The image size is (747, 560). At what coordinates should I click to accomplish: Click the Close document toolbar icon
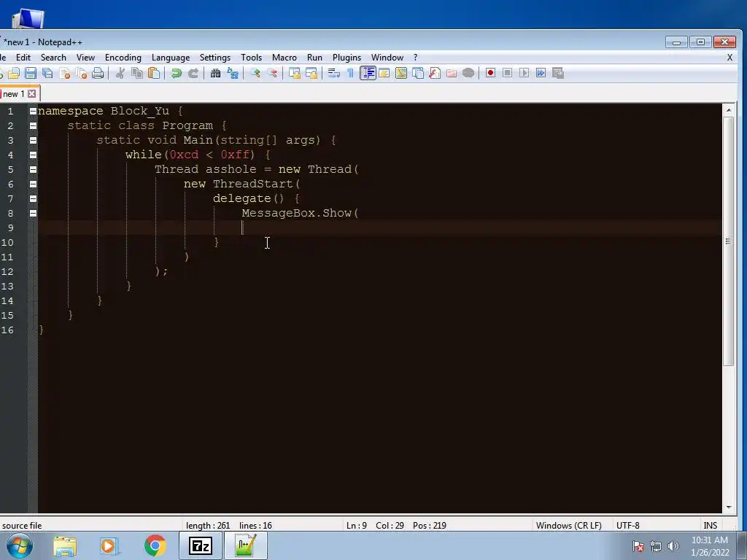[64, 73]
